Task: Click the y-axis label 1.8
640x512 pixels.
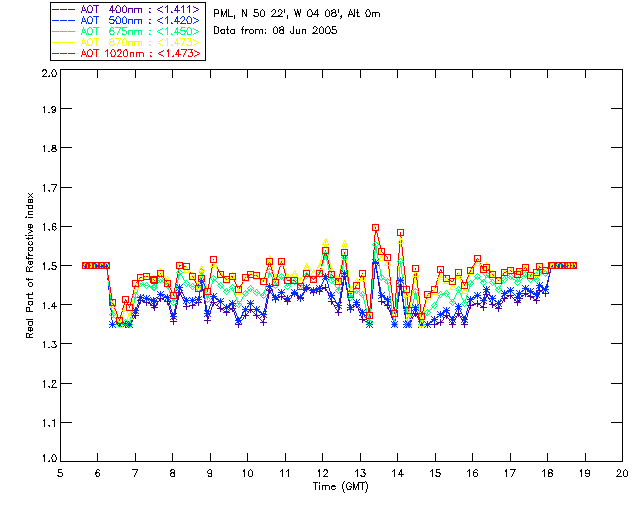Action: [x=49, y=148]
